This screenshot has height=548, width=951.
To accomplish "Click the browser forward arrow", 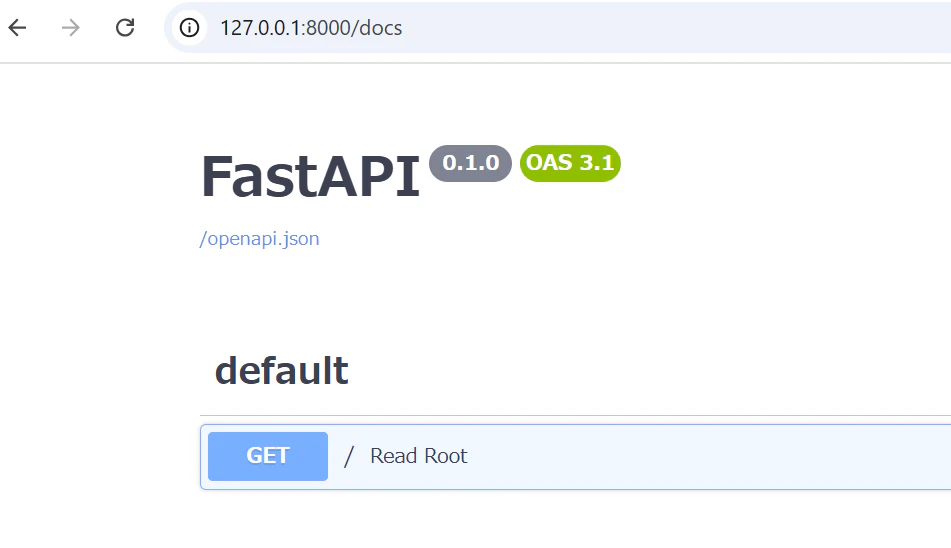I will click(x=71, y=27).
